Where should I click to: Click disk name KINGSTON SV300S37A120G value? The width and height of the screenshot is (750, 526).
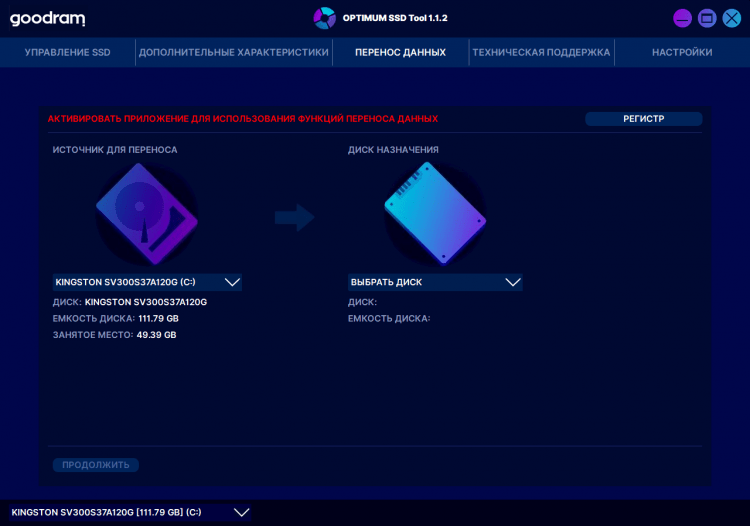click(146, 302)
